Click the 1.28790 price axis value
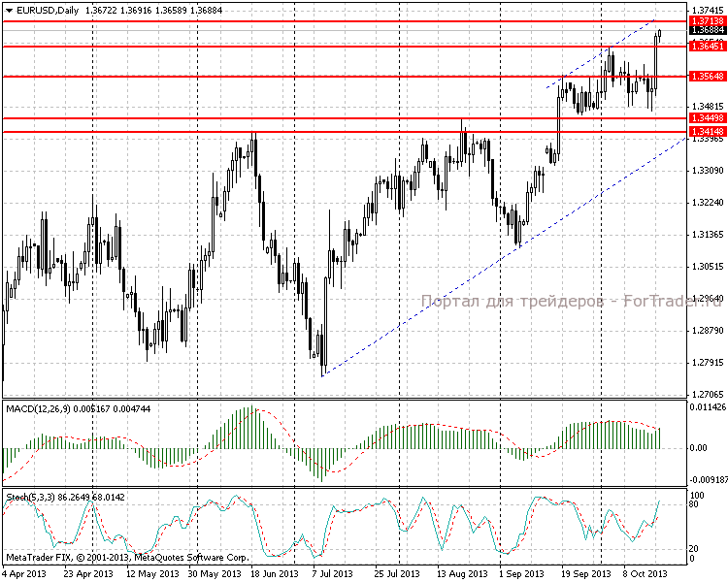 pyautogui.click(x=708, y=331)
